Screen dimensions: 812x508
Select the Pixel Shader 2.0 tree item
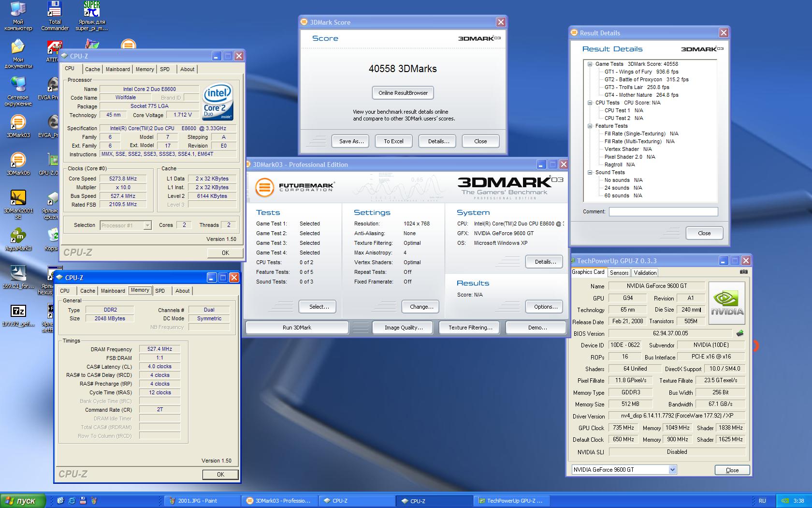tap(630, 157)
